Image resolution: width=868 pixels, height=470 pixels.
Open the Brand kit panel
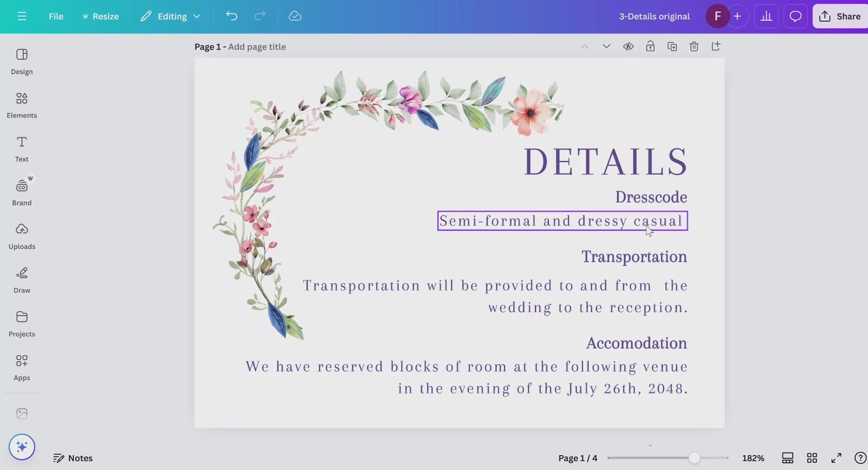tap(22, 193)
